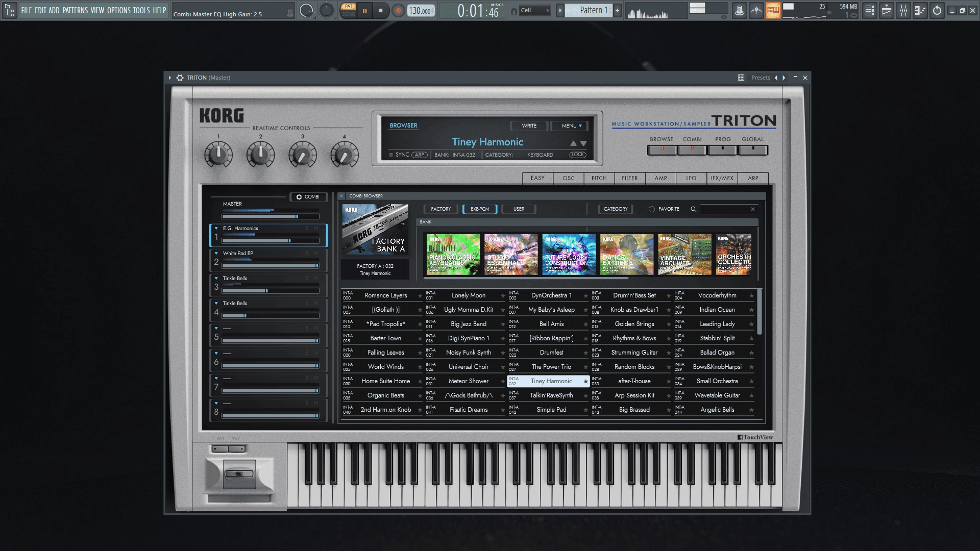Click the CATEGORY button

click(x=616, y=209)
